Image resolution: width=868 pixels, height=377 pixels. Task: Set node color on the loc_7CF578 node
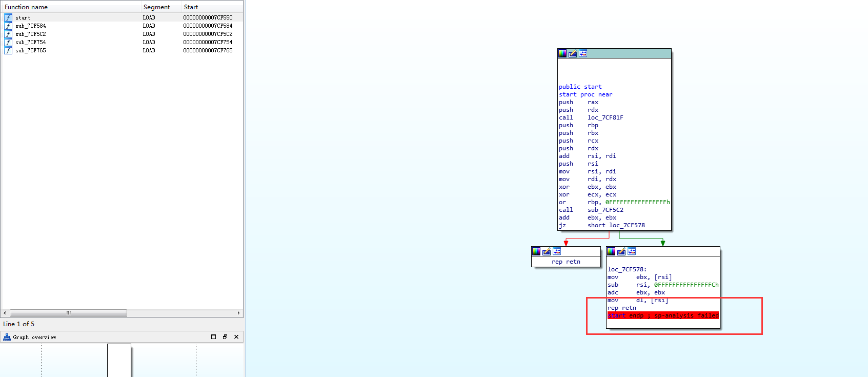611,251
